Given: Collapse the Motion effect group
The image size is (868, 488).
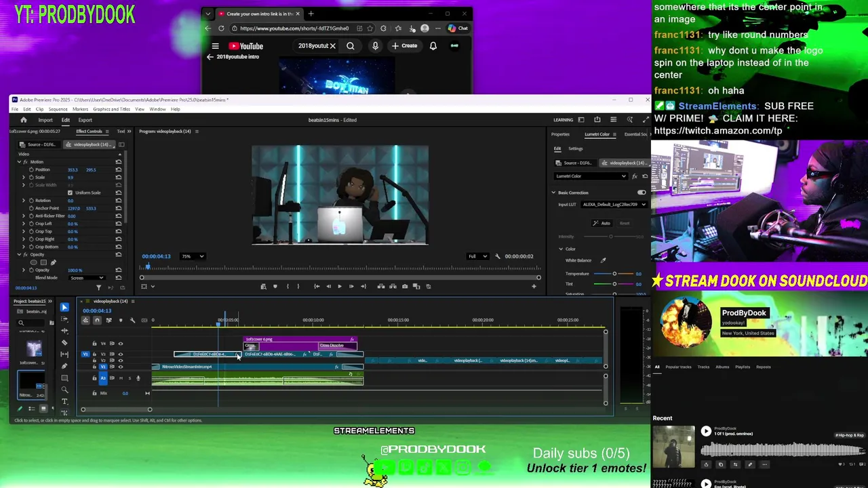Looking at the screenshot, I should (x=19, y=162).
